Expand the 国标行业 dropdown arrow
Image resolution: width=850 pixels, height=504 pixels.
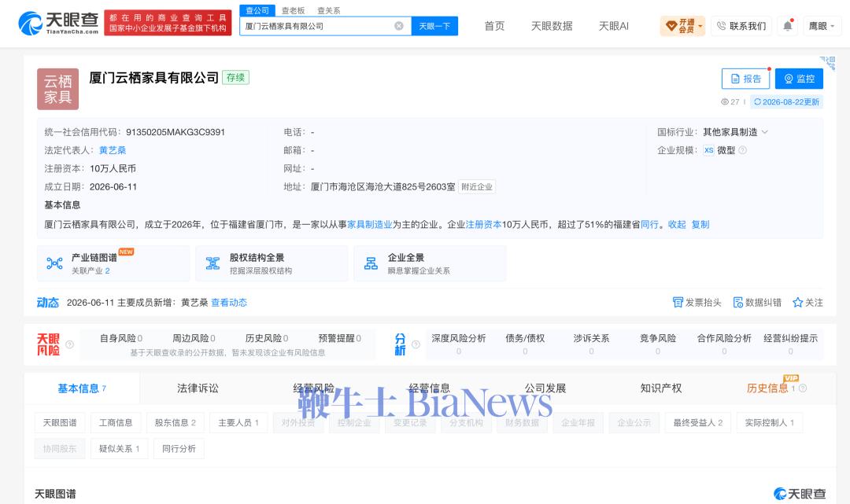click(765, 132)
